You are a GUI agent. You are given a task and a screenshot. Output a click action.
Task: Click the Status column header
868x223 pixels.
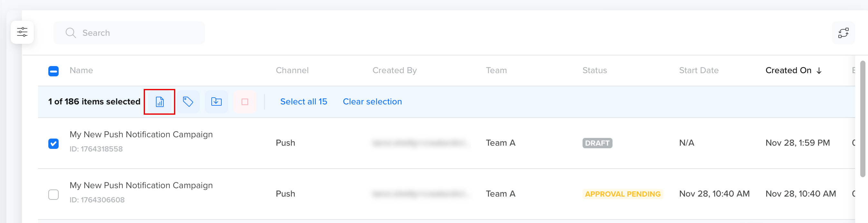coord(594,70)
